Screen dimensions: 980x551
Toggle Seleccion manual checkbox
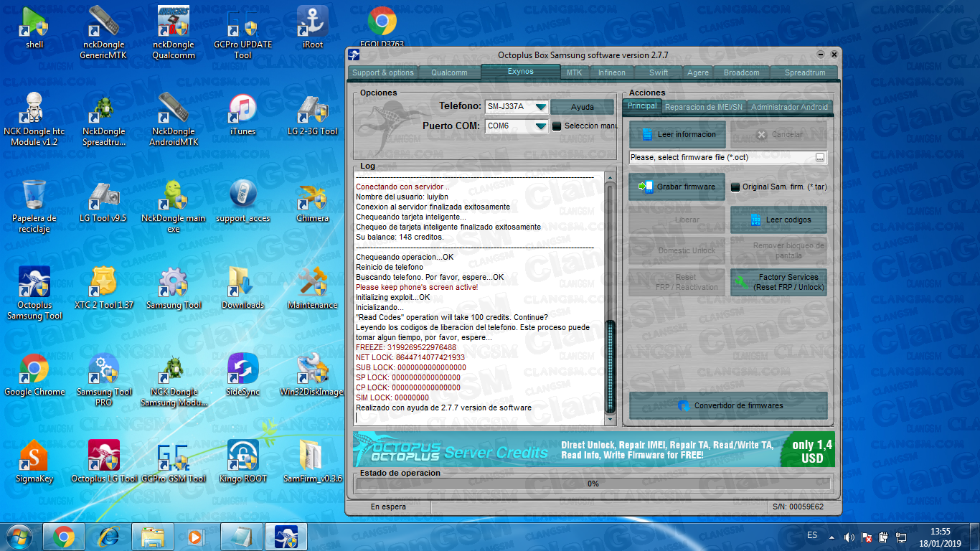pos(557,126)
